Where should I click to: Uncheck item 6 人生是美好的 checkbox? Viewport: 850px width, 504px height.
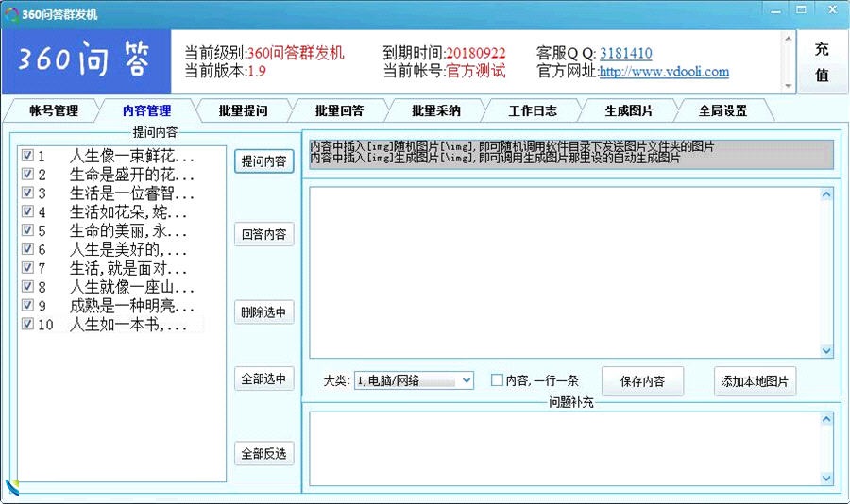point(27,249)
